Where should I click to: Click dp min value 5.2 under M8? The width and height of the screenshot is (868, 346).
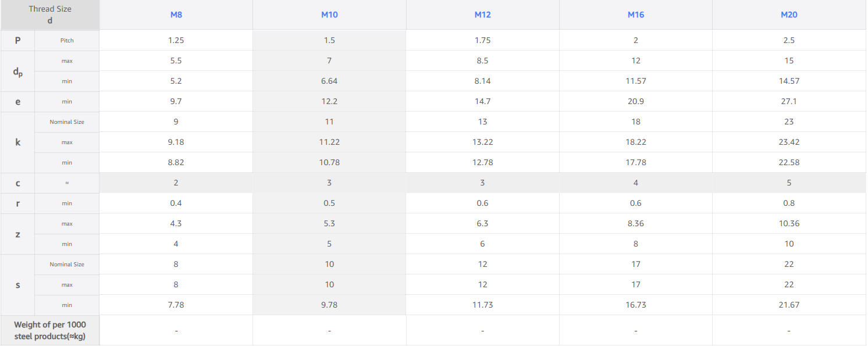click(176, 81)
